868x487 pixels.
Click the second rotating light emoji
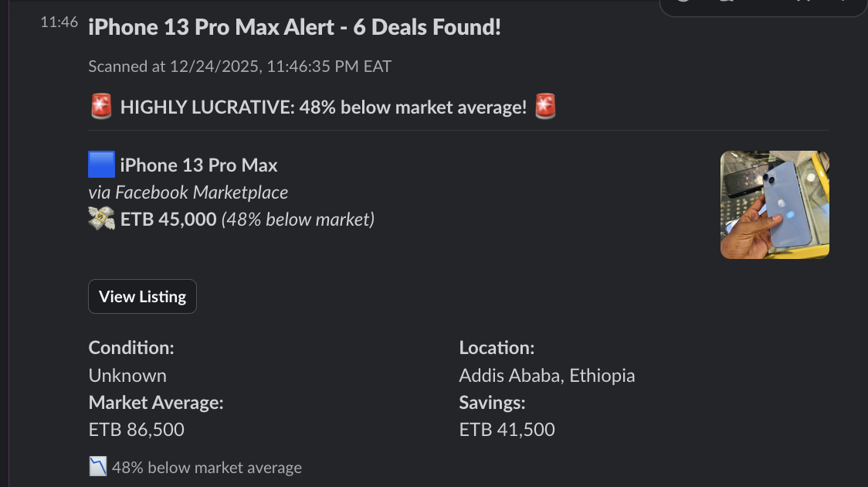[x=545, y=107]
